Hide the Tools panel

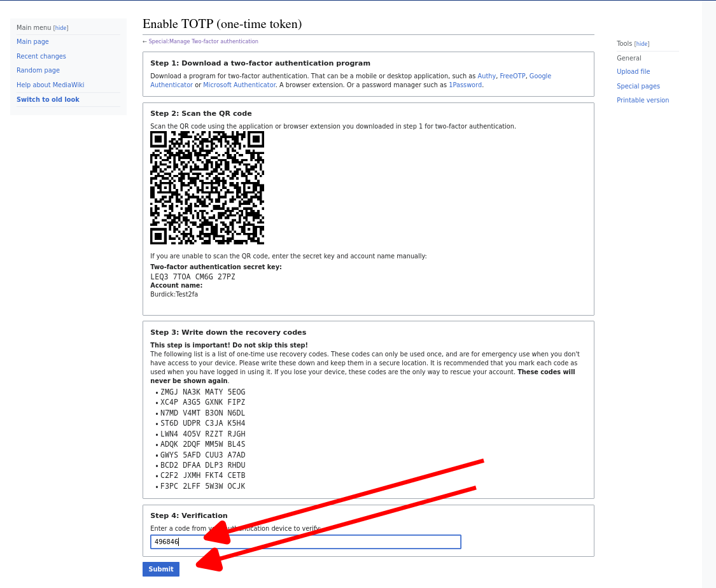642,44
